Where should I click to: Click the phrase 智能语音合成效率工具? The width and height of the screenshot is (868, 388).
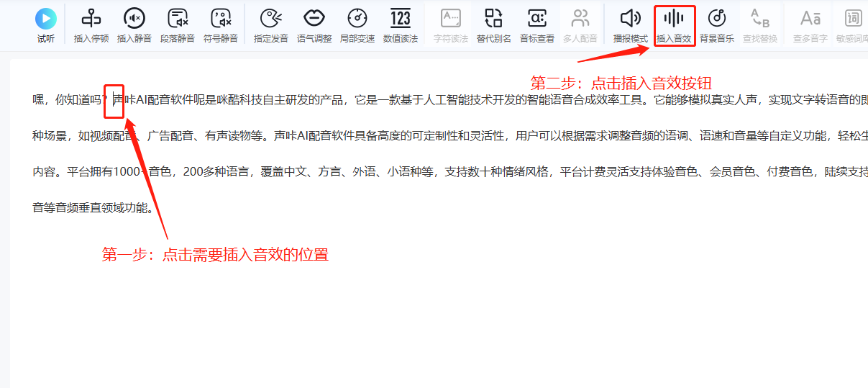(x=585, y=100)
